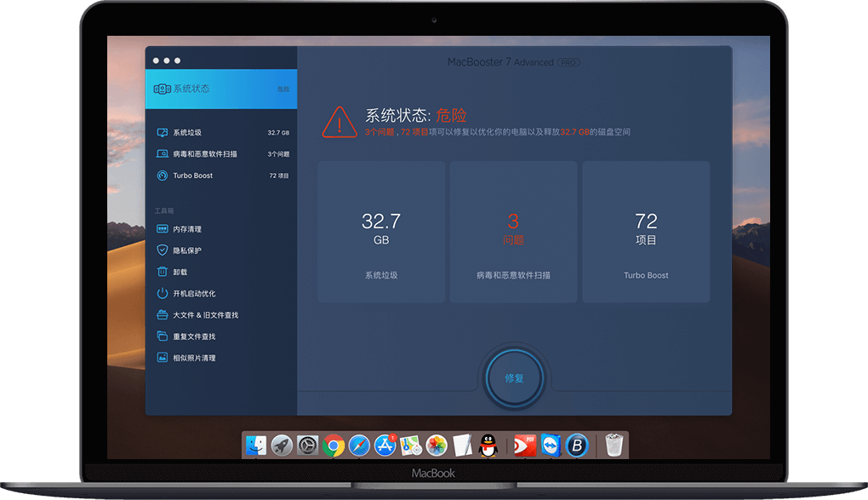868x500 pixels.
Task: Click the virus scan laptop icon
Action: coord(163,154)
